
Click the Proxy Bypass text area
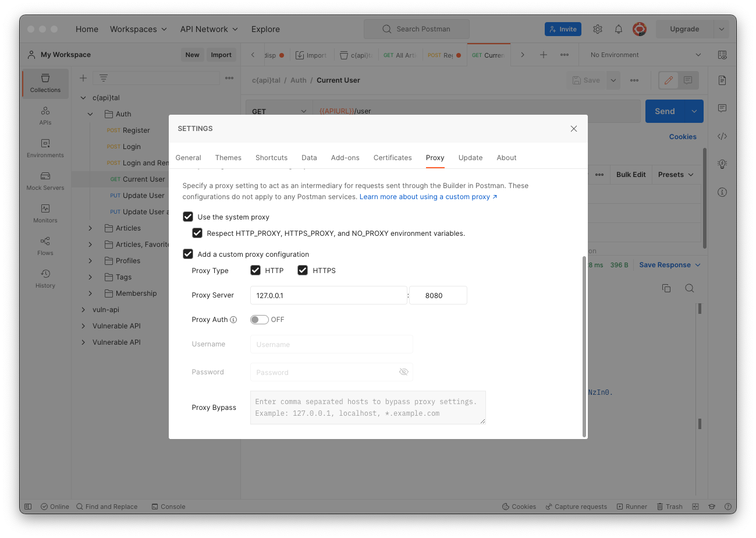368,408
